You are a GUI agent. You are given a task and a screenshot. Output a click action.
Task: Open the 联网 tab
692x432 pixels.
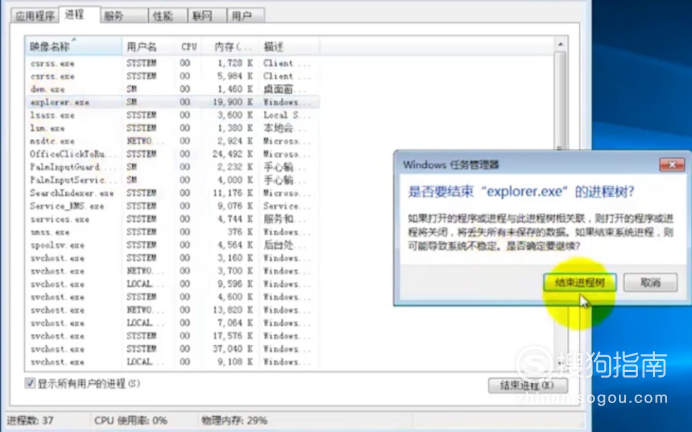click(x=207, y=16)
